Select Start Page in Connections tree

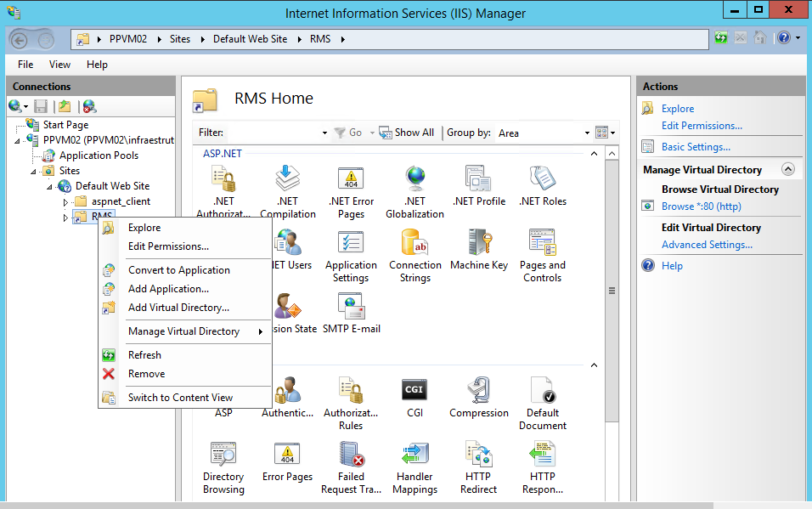click(65, 125)
